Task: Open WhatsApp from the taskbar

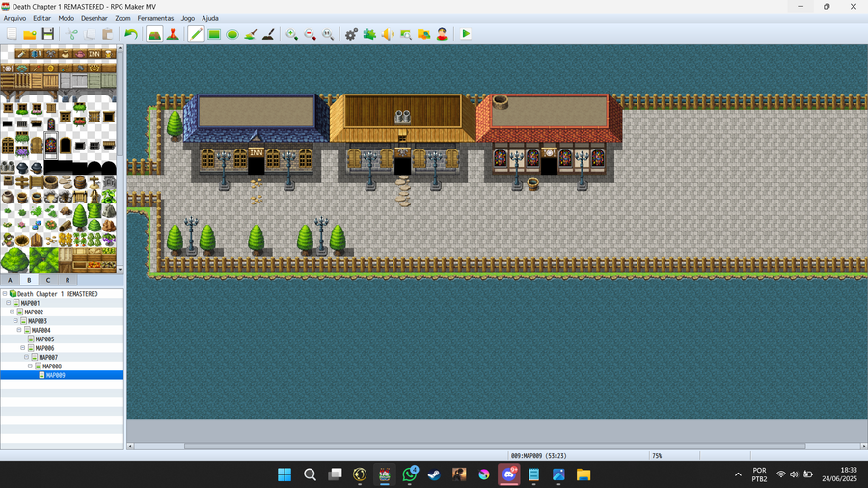Action: 410,474
